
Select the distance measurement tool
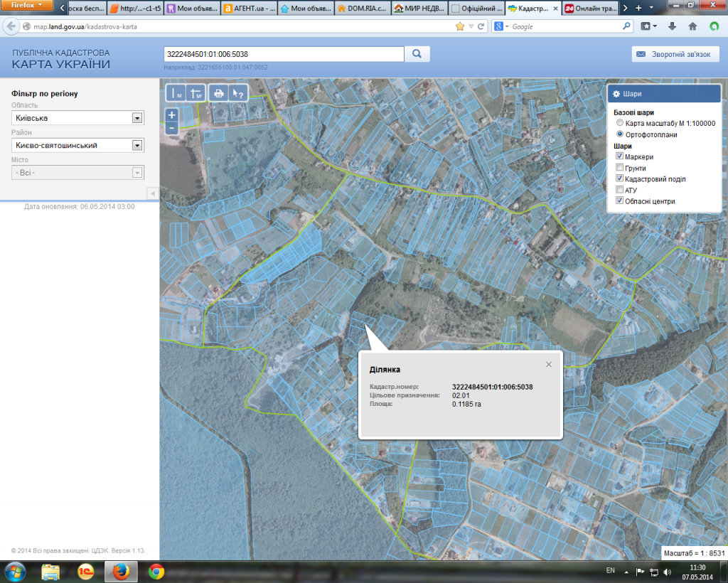[x=175, y=93]
